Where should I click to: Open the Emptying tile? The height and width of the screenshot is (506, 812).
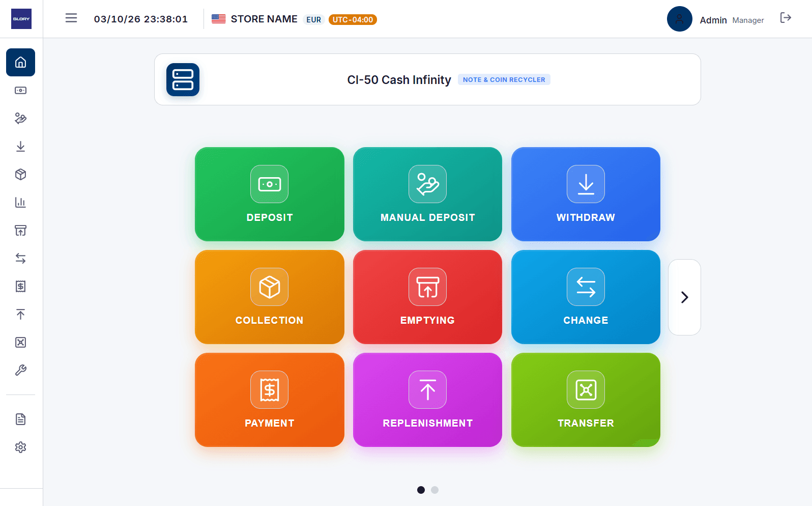[427, 297]
